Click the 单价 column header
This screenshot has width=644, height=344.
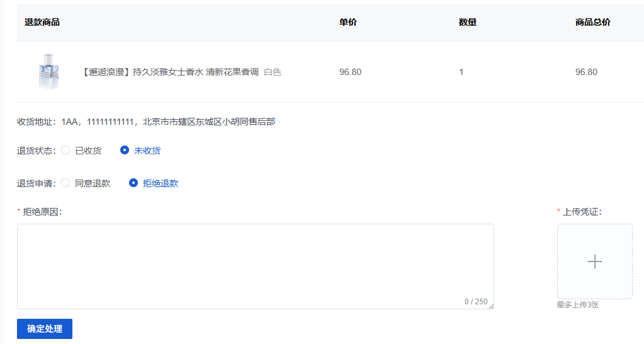click(x=348, y=23)
